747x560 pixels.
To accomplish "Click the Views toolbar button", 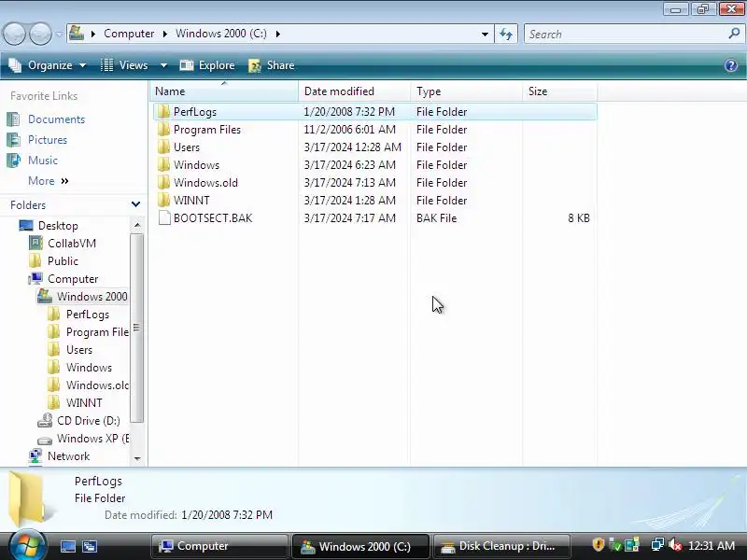I will (x=125, y=65).
